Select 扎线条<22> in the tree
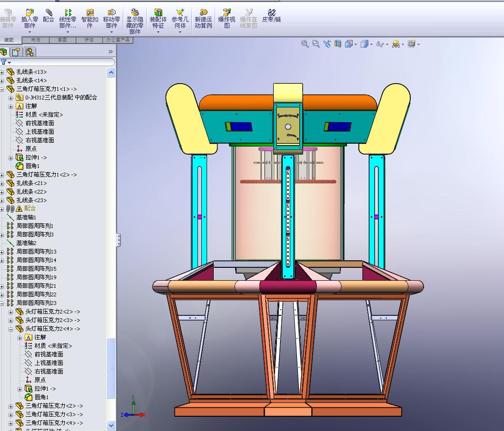Screen dimensions: 504x431 click(31, 192)
